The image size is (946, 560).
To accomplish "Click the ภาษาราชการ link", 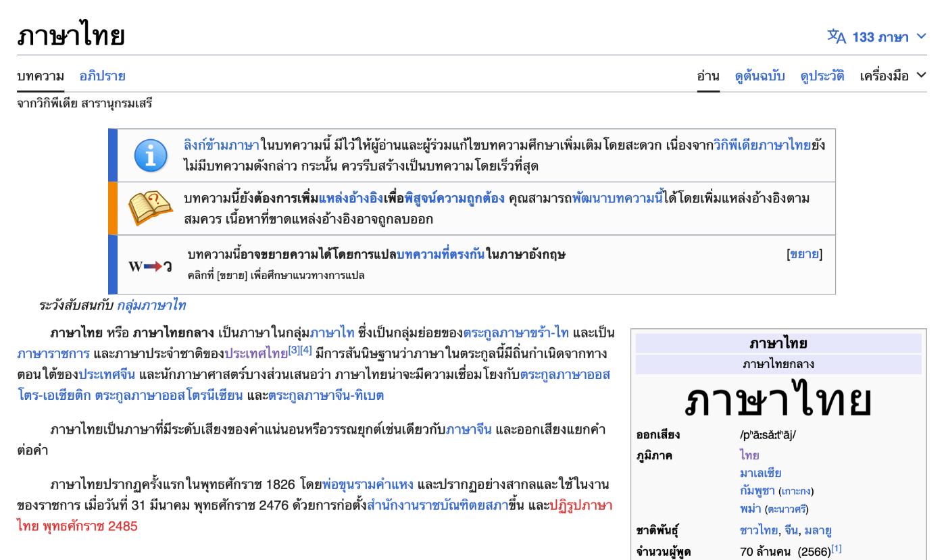I will pos(53,353).
